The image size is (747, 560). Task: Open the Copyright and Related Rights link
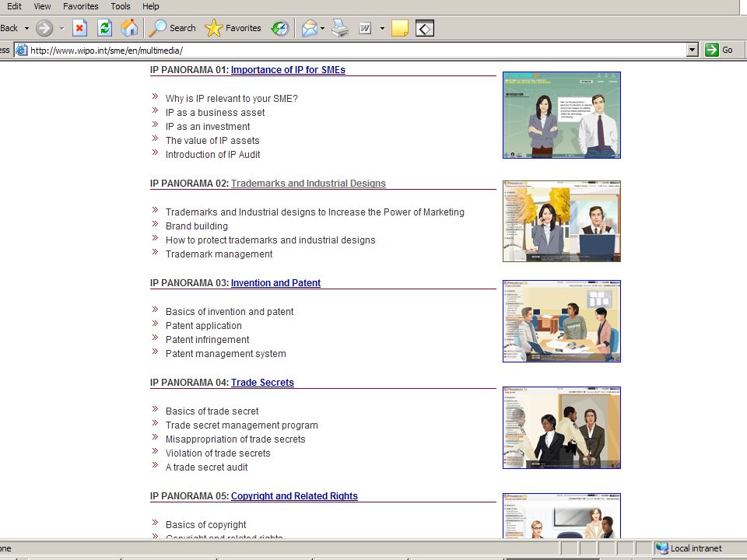click(294, 495)
